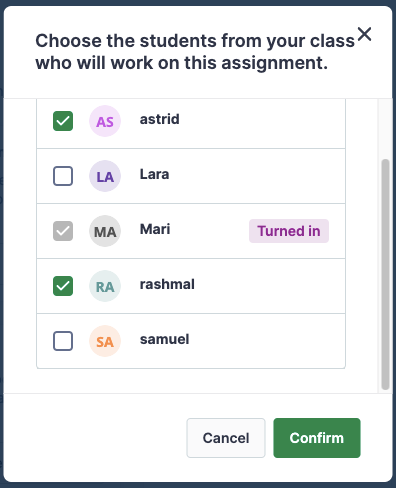Click the SA avatar icon for samuel
The image size is (396, 488).
(x=105, y=341)
